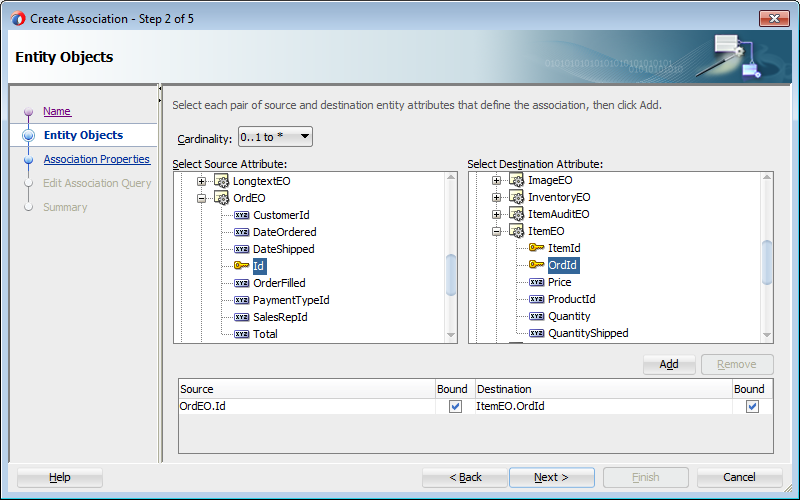The image size is (800, 500).
Task: Select the ProductId destination attribute
Action: pos(571,299)
